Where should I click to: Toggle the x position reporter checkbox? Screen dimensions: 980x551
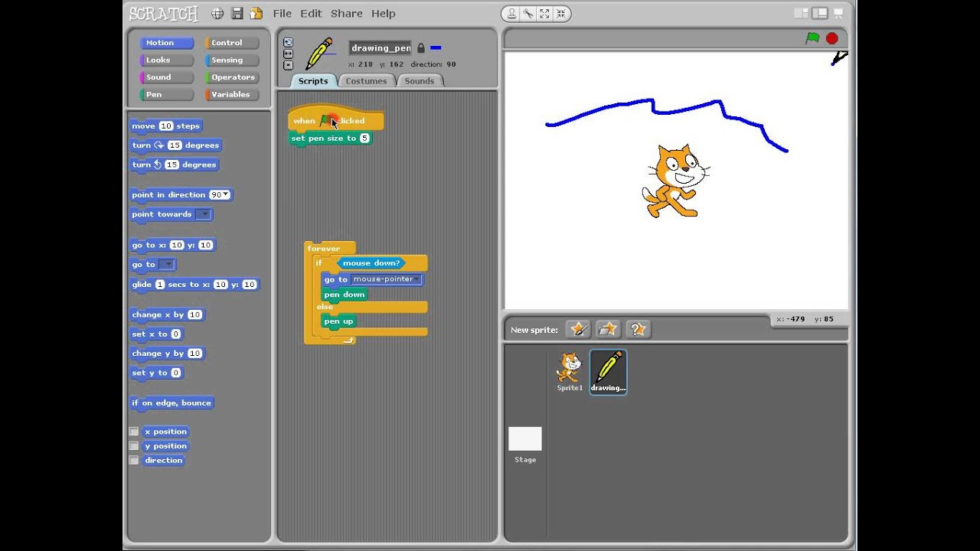coord(134,432)
